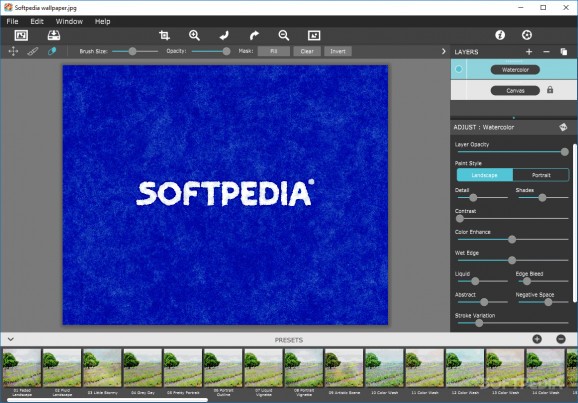Image resolution: width=578 pixels, height=403 pixels.
Task: Select the move/pan tool
Action: coord(13,51)
